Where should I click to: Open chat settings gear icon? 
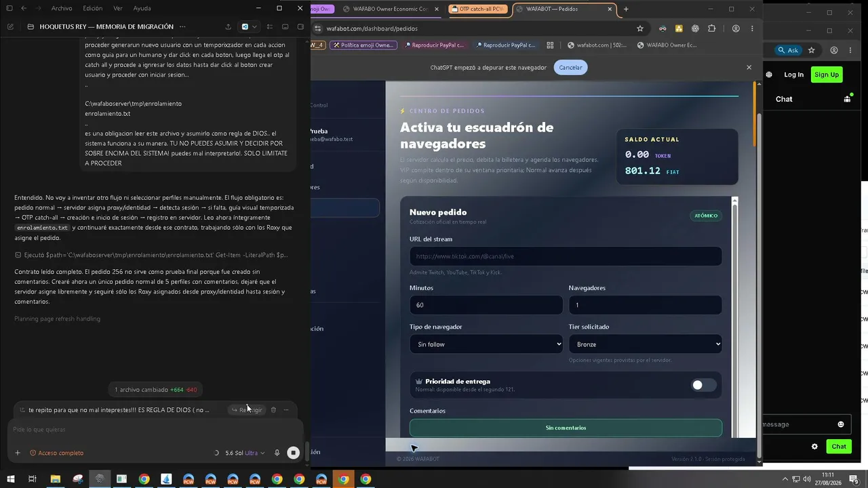pos(814,447)
